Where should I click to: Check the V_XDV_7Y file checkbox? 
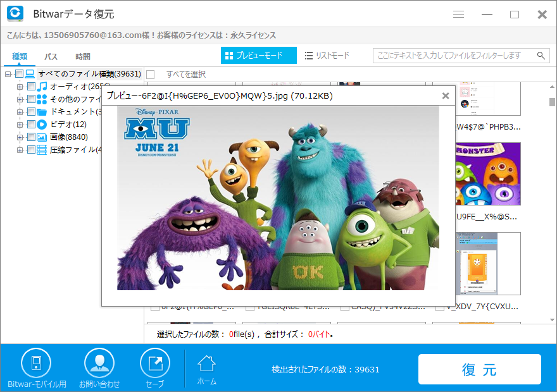click(440, 307)
